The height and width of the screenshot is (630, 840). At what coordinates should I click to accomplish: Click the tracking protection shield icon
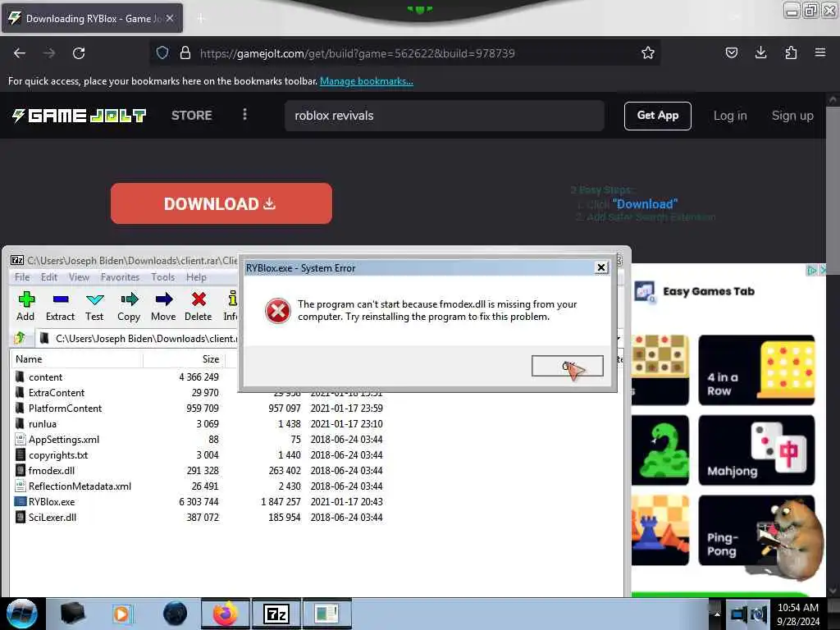[x=162, y=53]
